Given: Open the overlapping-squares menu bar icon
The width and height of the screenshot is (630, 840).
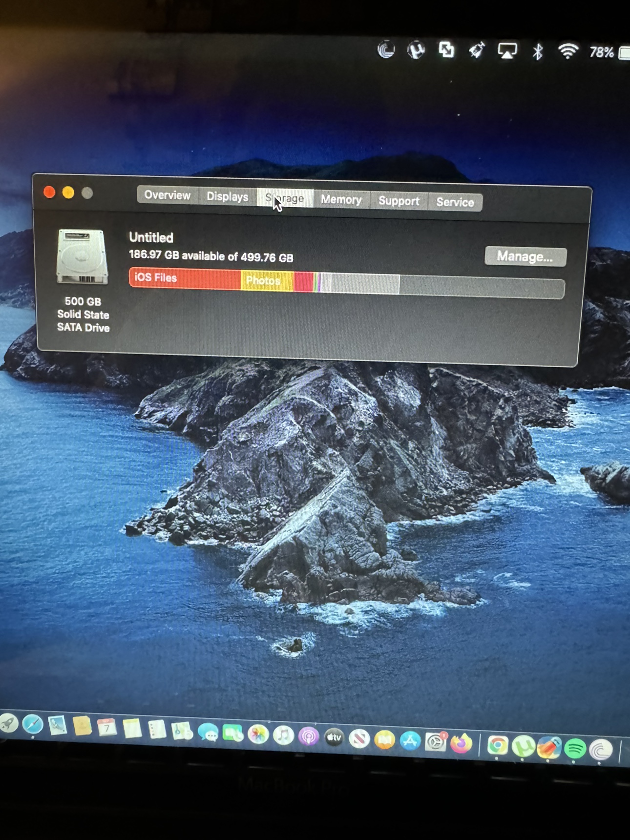Looking at the screenshot, I should [x=446, y=50].
